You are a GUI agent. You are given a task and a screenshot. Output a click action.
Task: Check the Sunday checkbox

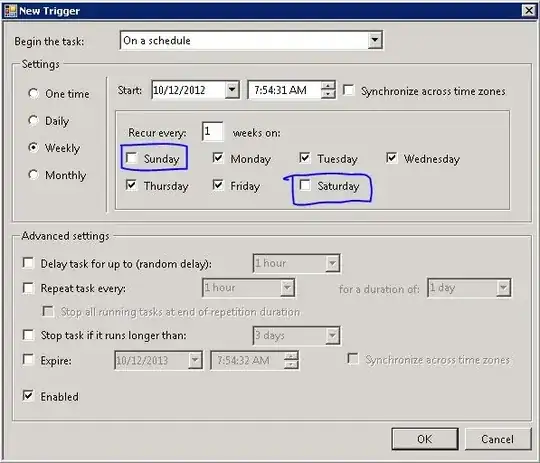tap(132, 158)
